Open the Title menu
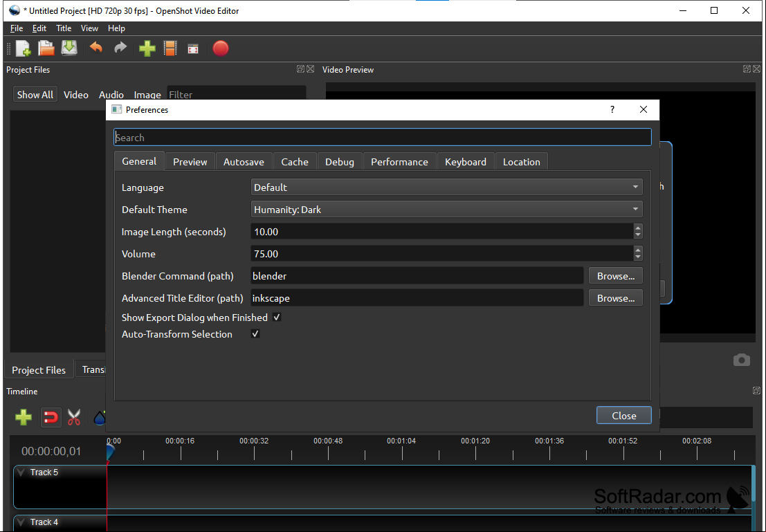This screenshot has height=532, width=766. 64,28
